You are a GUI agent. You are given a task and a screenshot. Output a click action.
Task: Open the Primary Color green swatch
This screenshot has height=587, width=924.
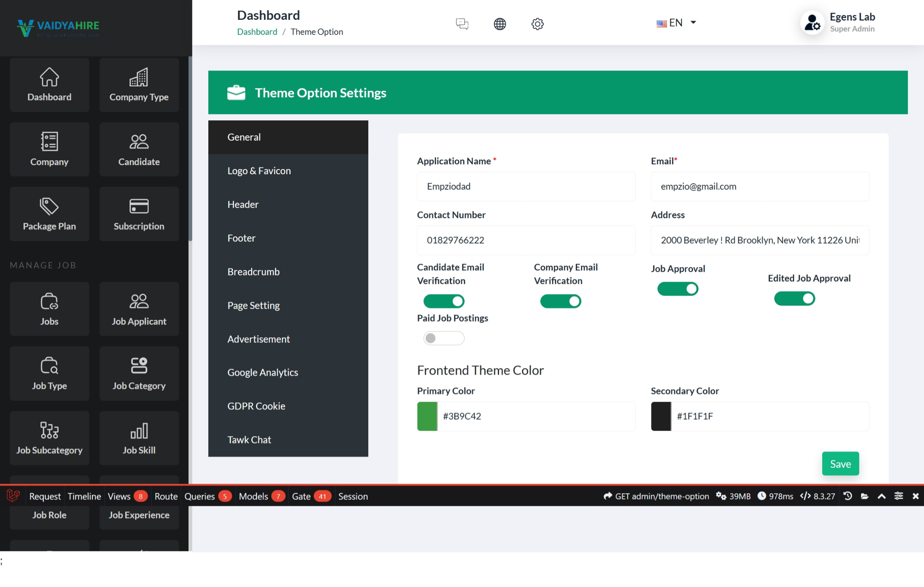[427, 416]
